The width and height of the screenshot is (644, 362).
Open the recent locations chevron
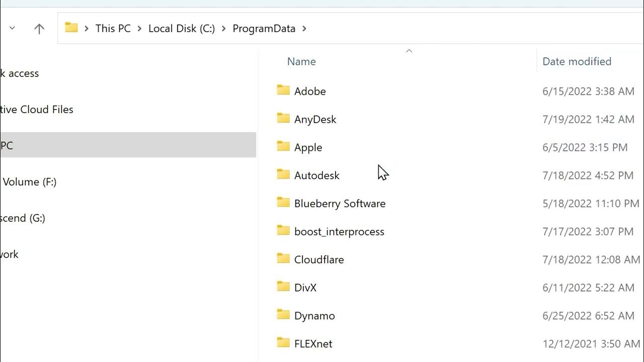pos(12,28)
